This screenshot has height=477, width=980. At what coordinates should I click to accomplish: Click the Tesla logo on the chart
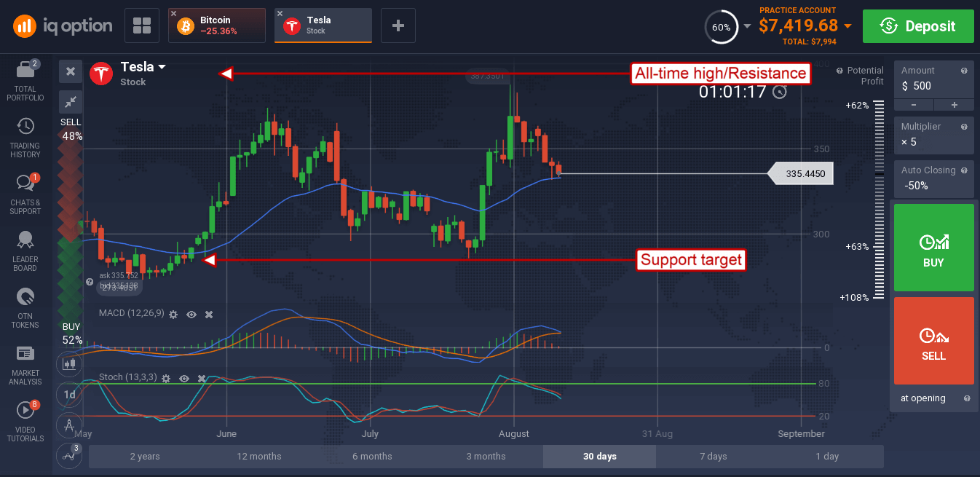point(100,74)
